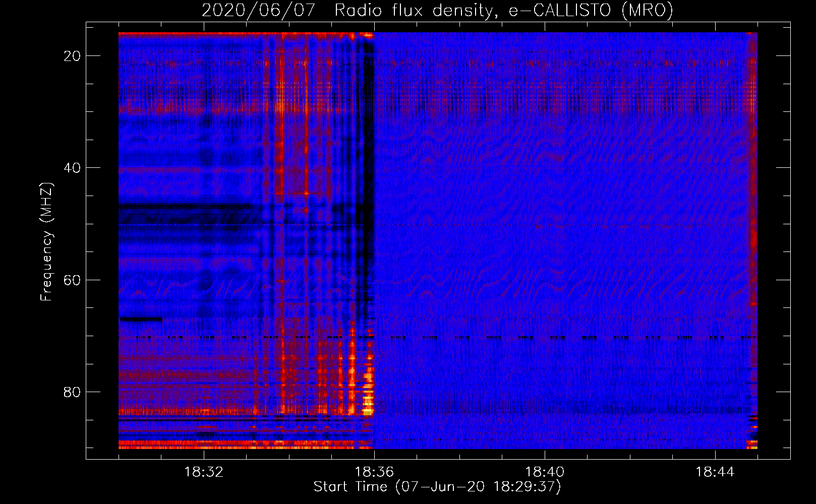Viewport: 816px width, 504px height.
Task: Click the frequency tick label '40'
Action: (x=72, y=168)
